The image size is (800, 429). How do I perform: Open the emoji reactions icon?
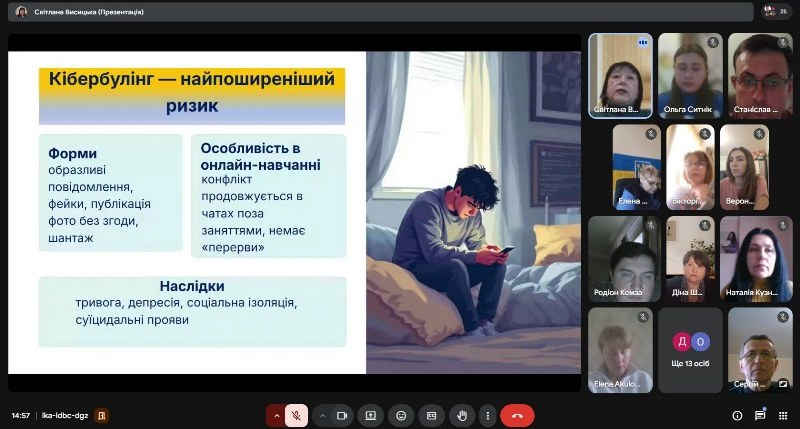401,415
